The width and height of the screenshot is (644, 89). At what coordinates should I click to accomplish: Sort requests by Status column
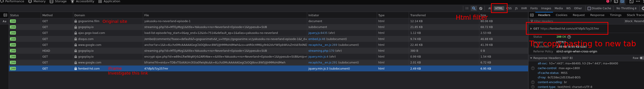[x=25, y=15]
